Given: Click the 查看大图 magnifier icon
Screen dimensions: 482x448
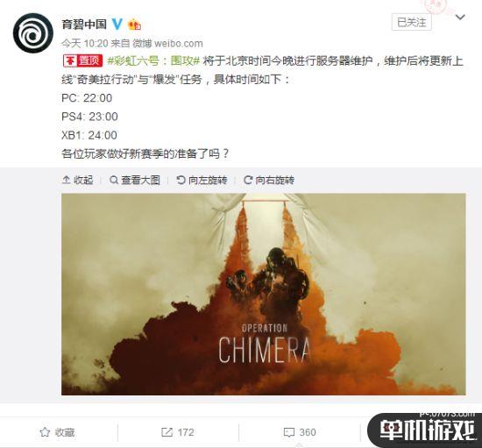Looking at the screenshot, I should coord(114,180).
